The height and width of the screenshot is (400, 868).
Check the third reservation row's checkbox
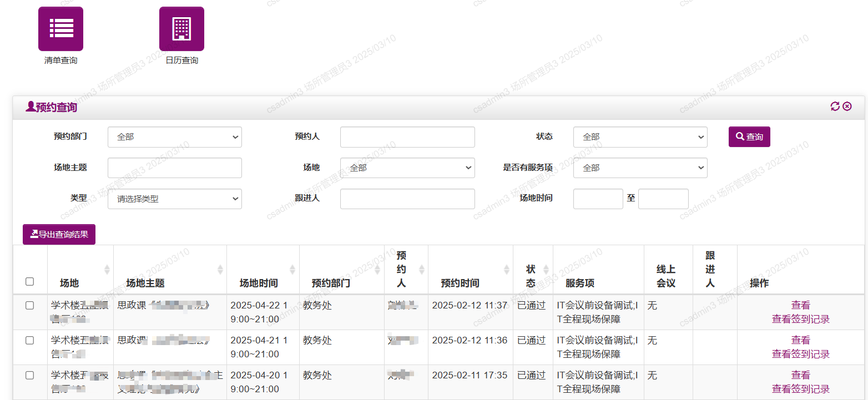point(29,375)
